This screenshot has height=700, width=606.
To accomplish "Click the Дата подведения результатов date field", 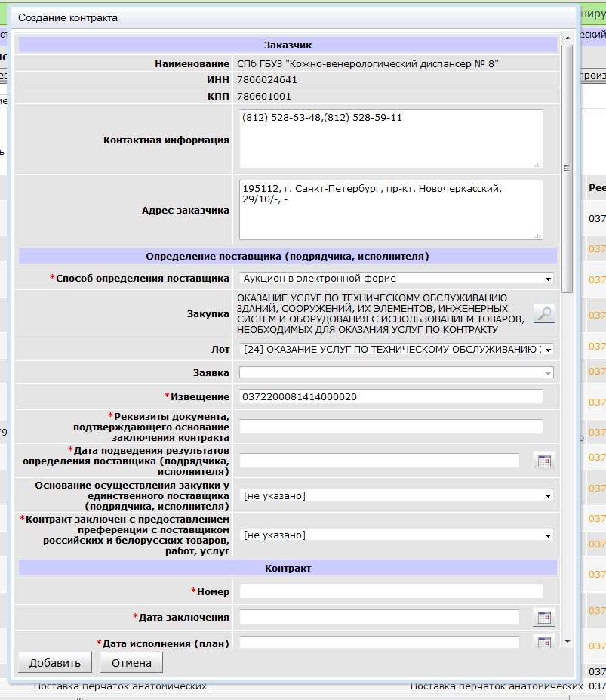I will click(380, 461).
